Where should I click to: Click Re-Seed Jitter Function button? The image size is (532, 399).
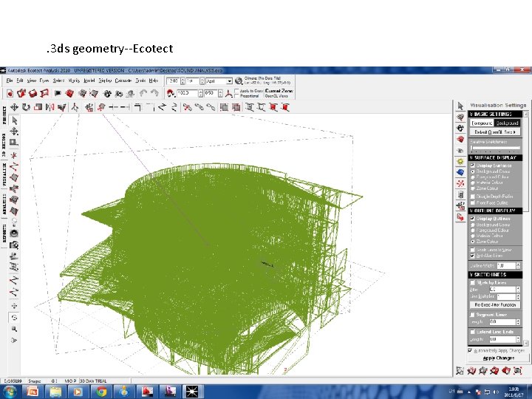495,304
